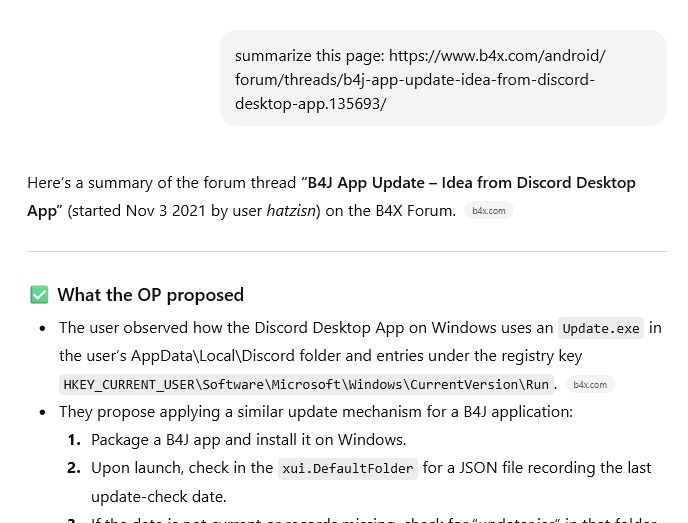Viewport: 688px width, 523px height.
Task: Click the "What the OP proposed" heading
Action: [150, 295]
